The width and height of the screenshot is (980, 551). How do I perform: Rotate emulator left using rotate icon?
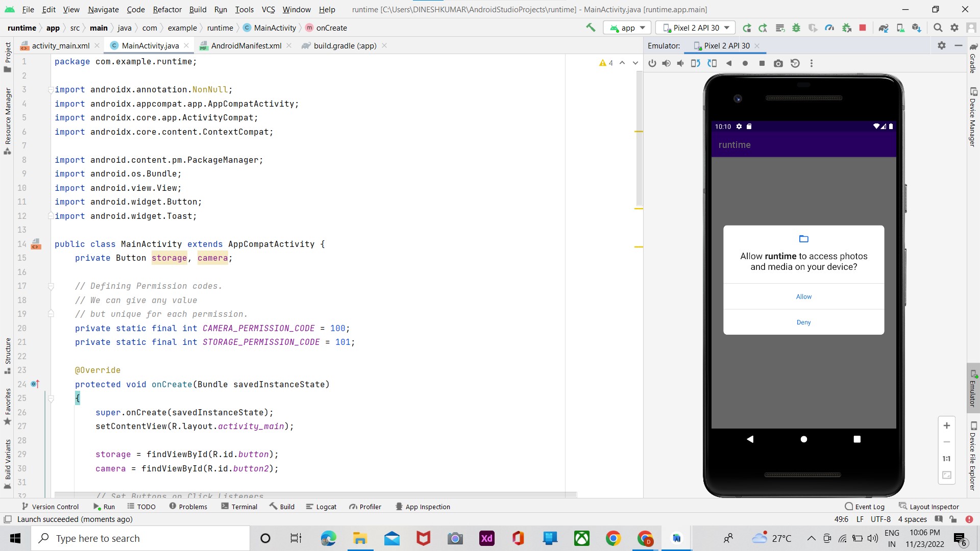coord(695,63)
